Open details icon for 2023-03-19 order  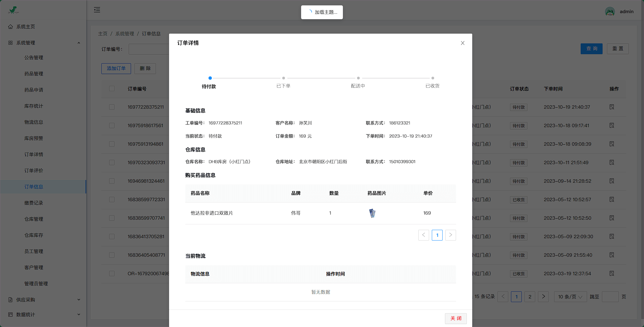pos(612,274)
